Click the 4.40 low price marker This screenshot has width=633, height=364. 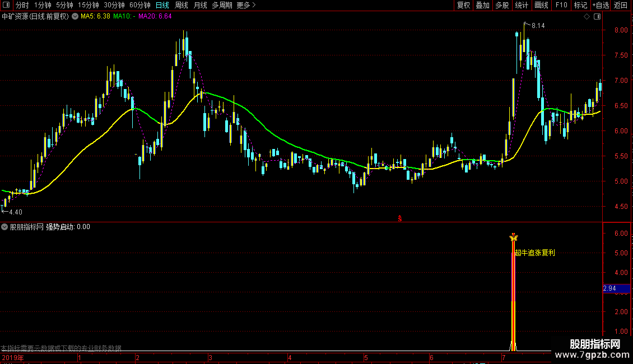(x=16, y=212)
